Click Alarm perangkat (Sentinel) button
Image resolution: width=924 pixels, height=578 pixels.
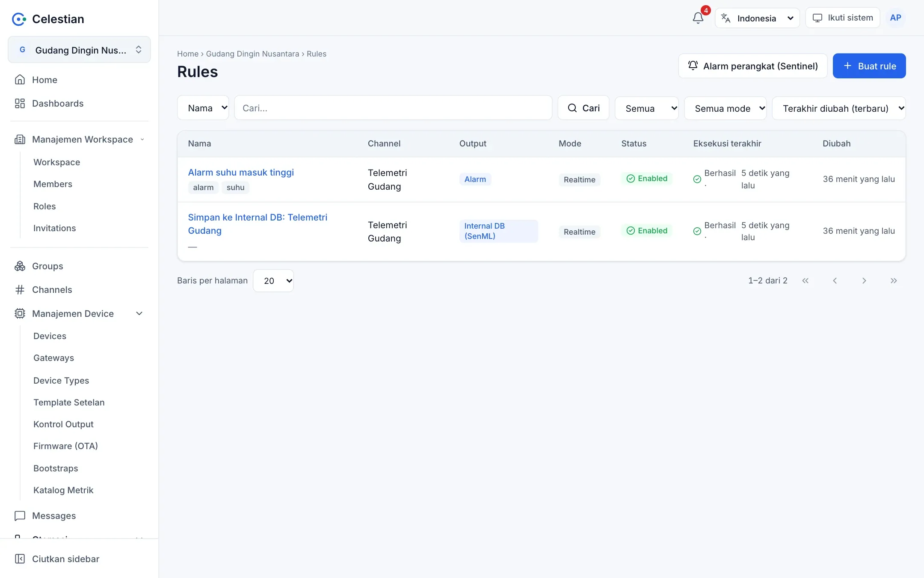click(x=753, y=66)
